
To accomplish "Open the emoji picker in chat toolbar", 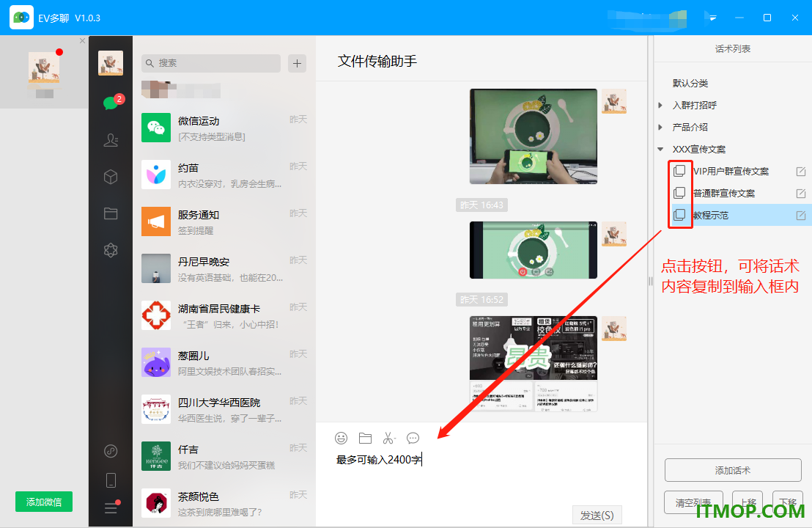I will tap(341, 439).
